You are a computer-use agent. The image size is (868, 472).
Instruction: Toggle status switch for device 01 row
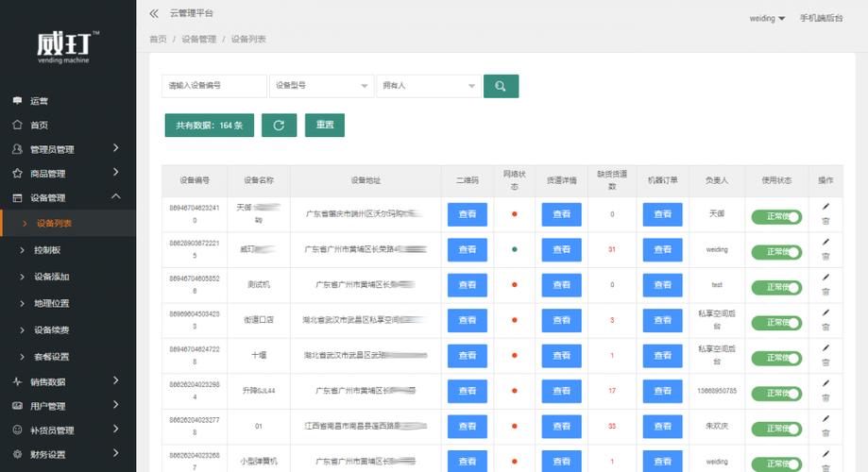[x=776, y=429]
